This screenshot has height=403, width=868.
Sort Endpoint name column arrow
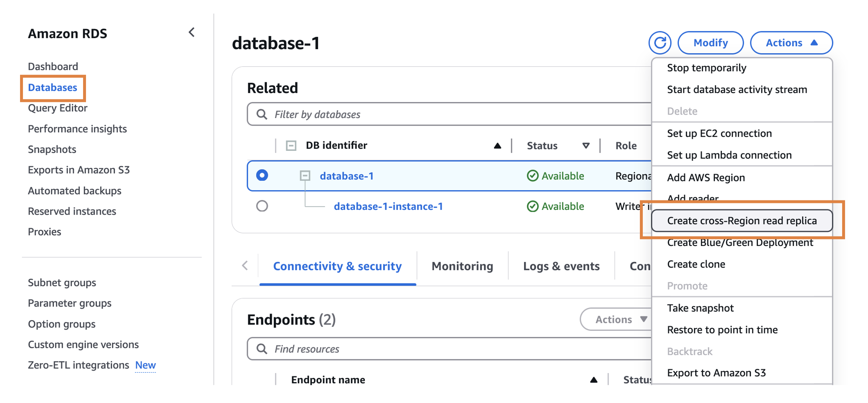click(x=594, y=380)
